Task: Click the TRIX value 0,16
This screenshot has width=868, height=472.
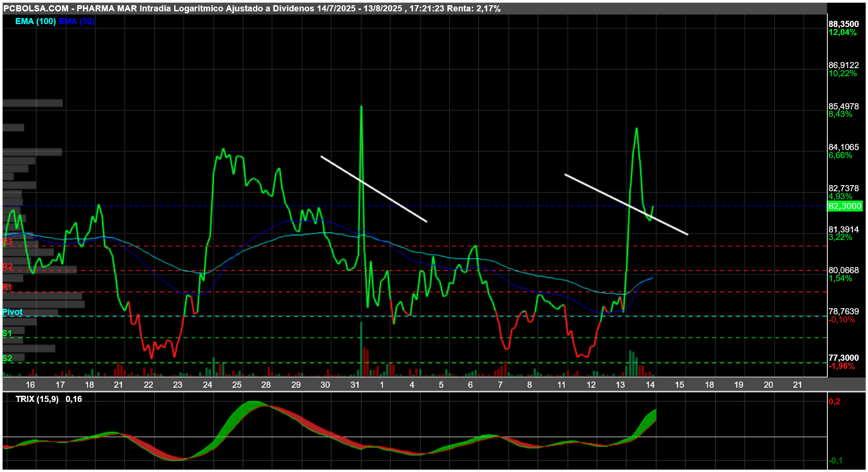Action: coord(74,399)
